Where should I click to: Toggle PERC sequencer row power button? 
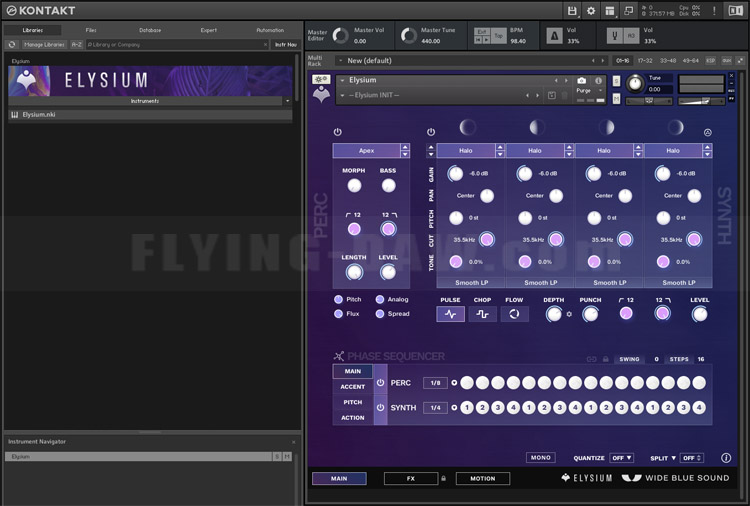click(380, 383)
